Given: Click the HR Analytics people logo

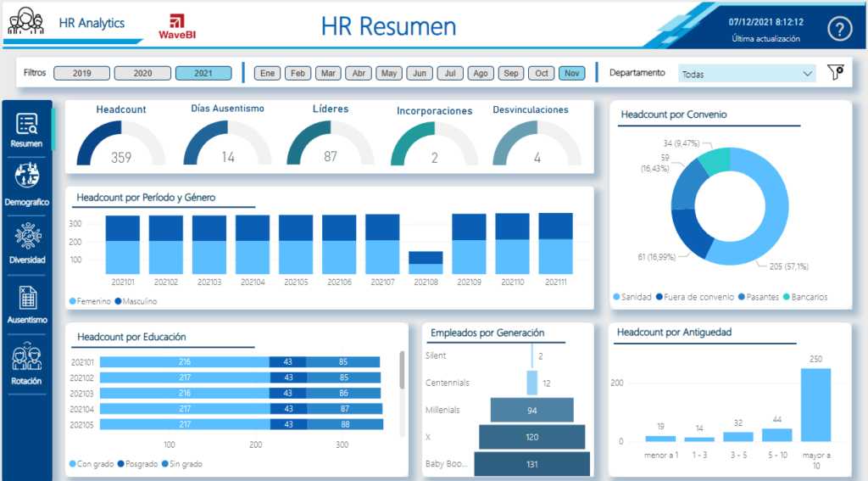Looking at the screenshot, I should [x=25, y=21].
